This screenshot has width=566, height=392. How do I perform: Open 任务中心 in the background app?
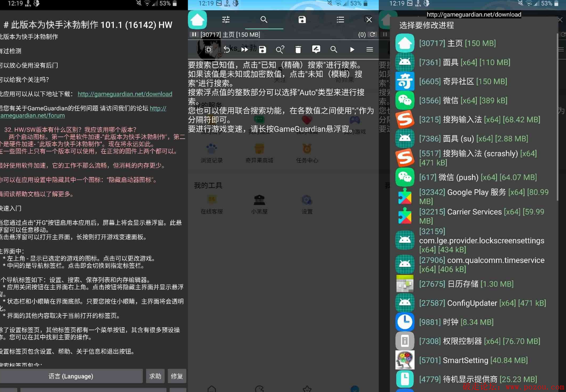[307, 153]
